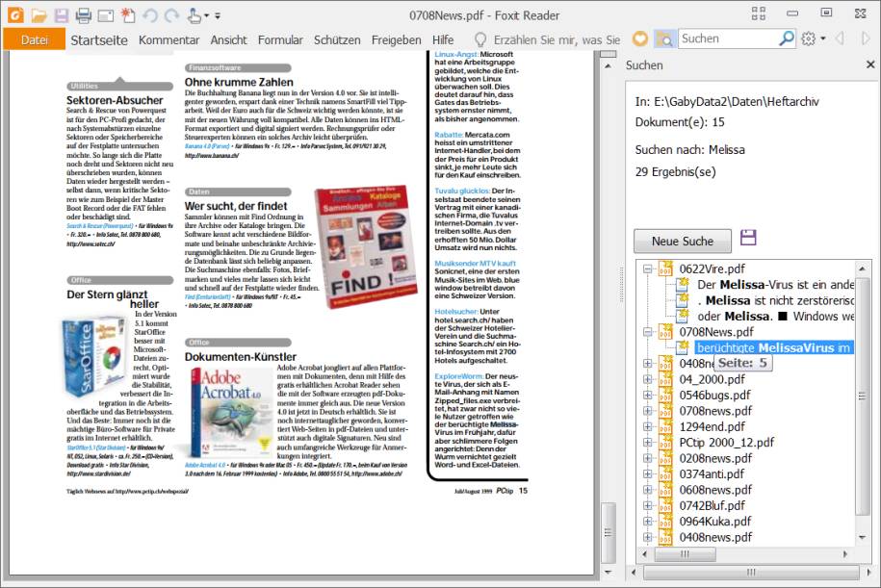881x588 pixels.
Task: Open the Datei menu
Action: click(35, 39)
